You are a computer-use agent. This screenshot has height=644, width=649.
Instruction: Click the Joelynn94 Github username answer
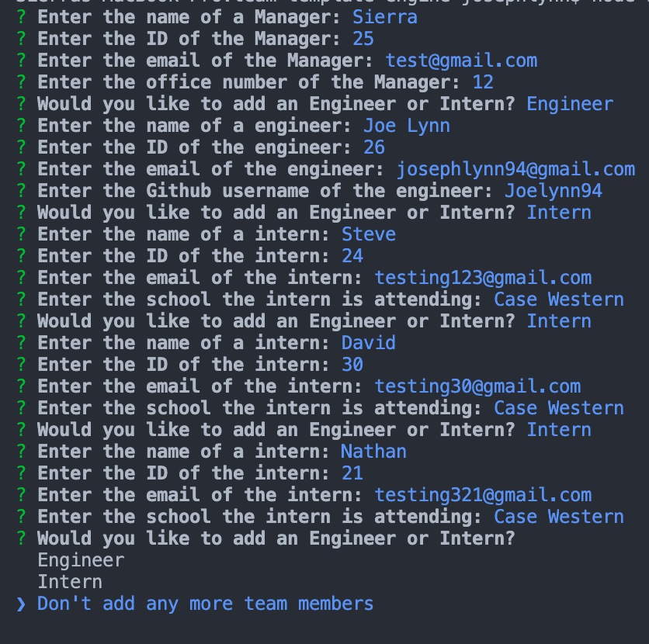(x=554, y=191)
